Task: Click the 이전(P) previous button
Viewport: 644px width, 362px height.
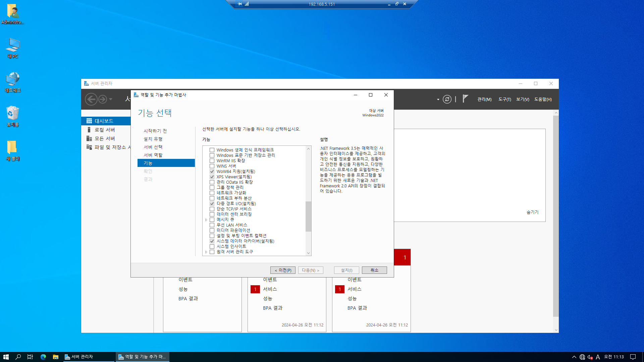Action: [283, 270]
